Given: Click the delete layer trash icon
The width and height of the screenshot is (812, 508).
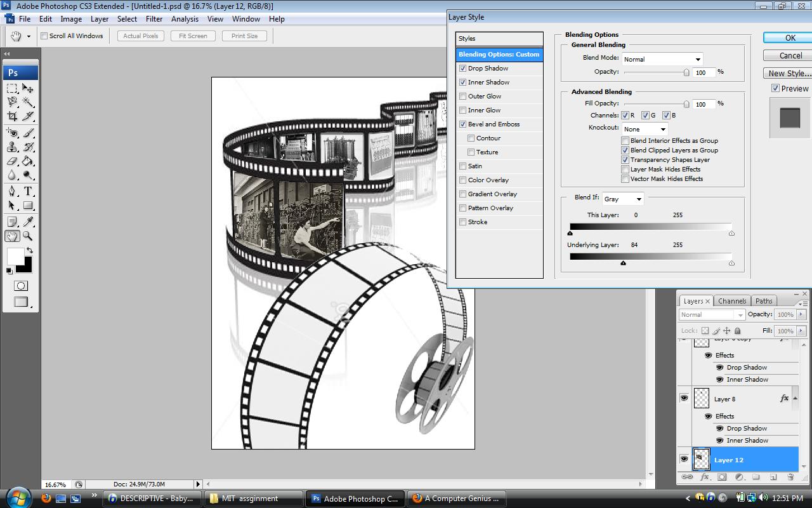Looking at the screenshot, I should (790, 477).
